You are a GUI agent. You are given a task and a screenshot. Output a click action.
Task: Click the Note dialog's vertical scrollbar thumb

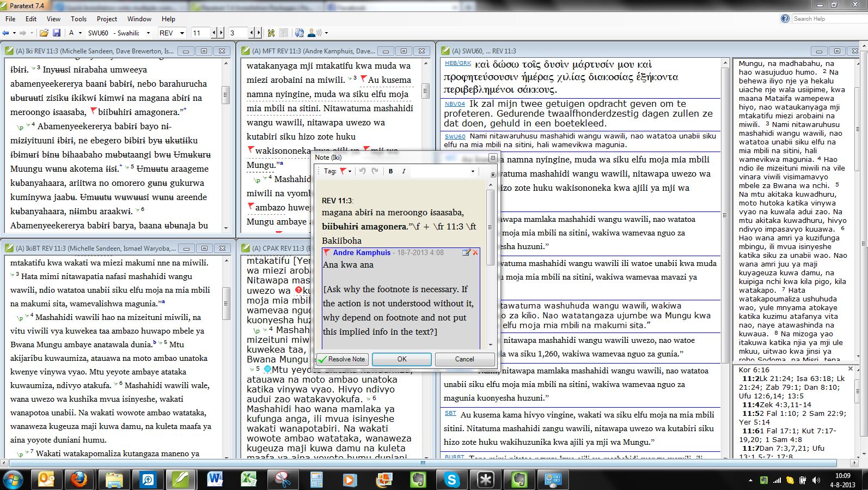(x=490, y=228)
